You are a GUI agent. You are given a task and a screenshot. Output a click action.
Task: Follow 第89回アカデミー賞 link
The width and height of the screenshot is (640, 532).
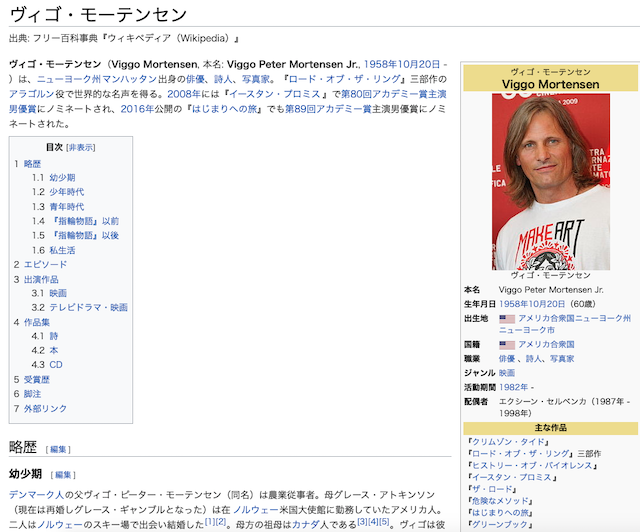click(328, 109)
